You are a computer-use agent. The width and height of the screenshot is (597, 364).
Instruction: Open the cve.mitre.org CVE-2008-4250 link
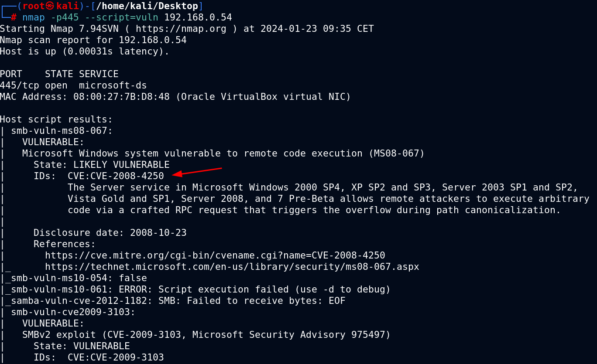(215, 255)
